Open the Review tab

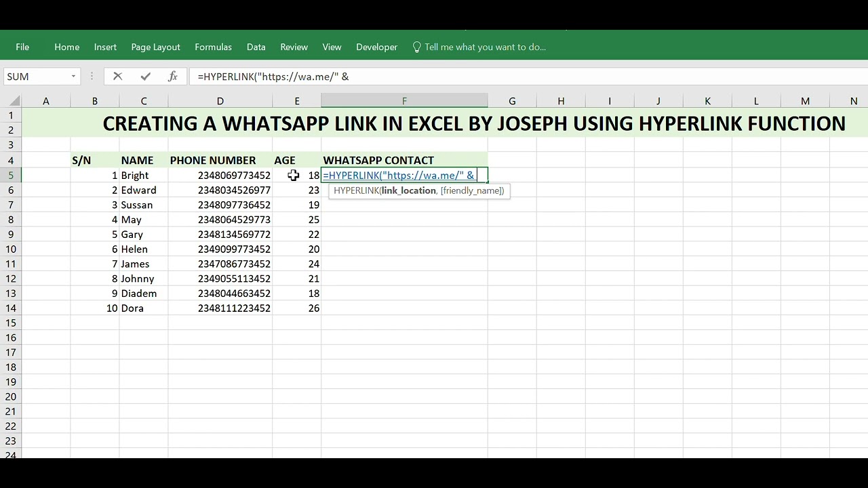[294, 47]
